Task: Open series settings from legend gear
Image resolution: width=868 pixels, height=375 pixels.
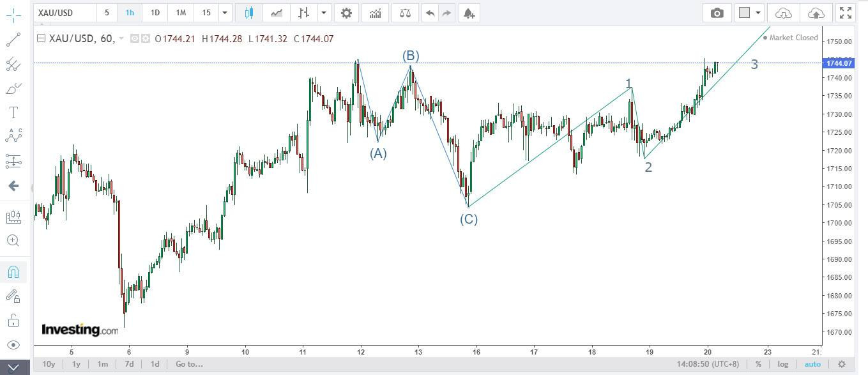Action: point(146,38)
